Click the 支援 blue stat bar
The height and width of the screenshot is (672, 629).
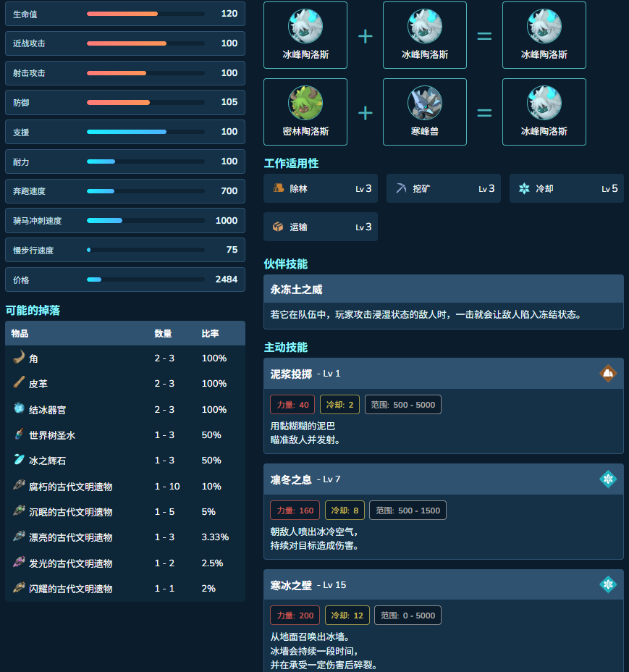pyautogui.click(x=145, y=132)
